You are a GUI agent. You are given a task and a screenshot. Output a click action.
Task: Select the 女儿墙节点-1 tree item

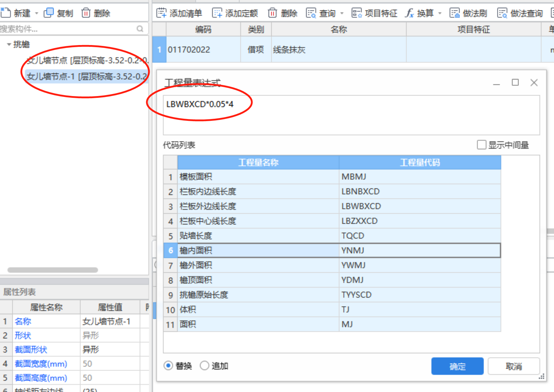pyautogui.click(x=86, y=77)
